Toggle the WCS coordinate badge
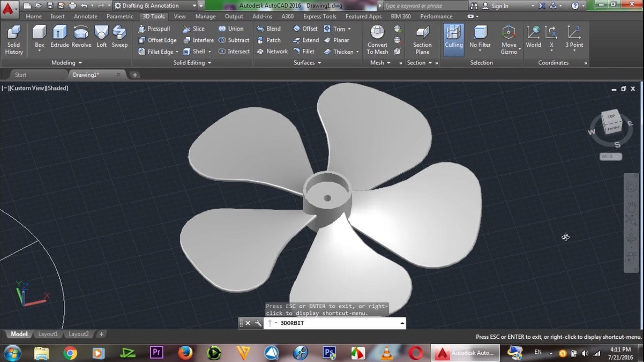This screenshot has height=362, width=644. [x=610, y=157]
